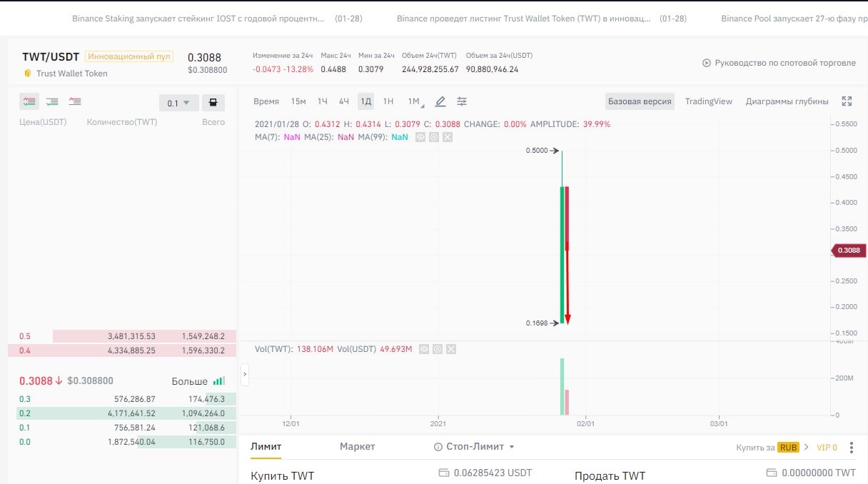
Task: Select buy order at price 0.0
Action: pos(122,442)
